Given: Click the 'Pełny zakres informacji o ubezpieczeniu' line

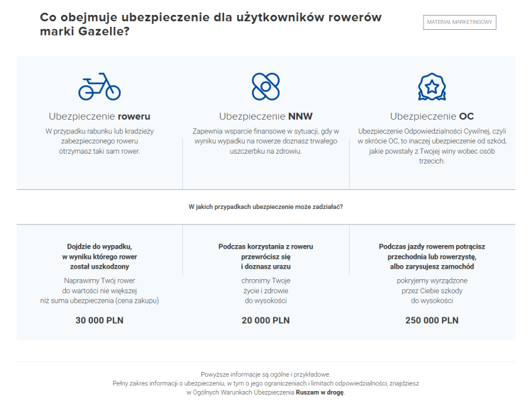Looking at the screenshot, I should 266,383.
